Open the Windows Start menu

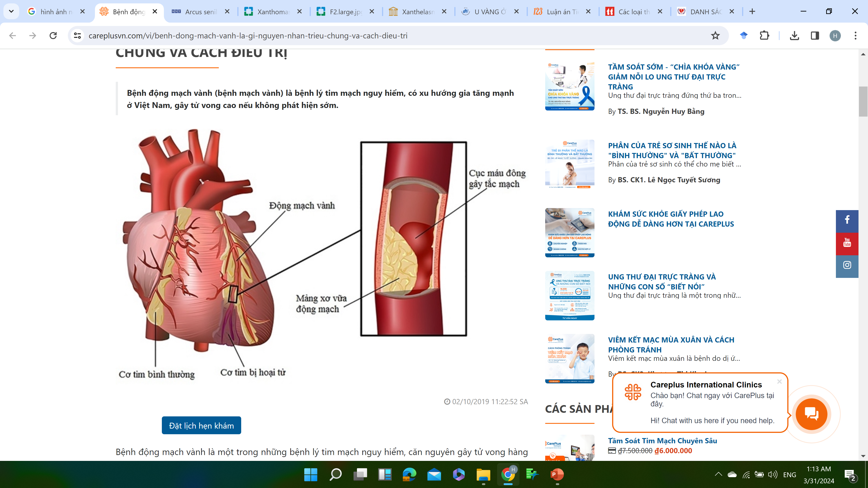point(310,475)
